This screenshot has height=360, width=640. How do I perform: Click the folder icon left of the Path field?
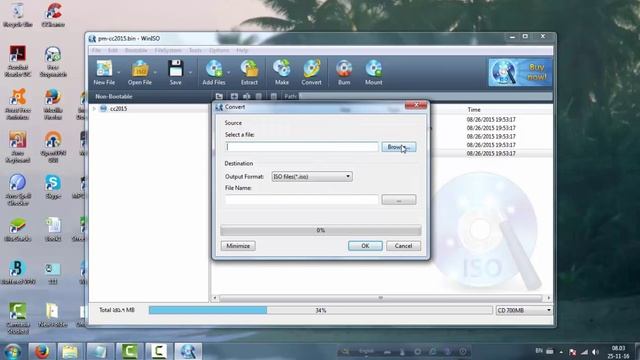[219, 96]
